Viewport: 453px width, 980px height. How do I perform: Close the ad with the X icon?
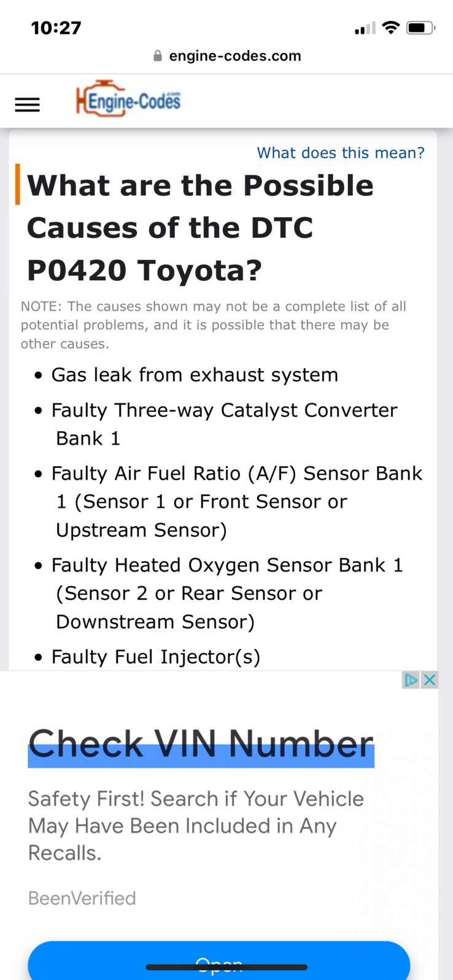coord(430,679)
